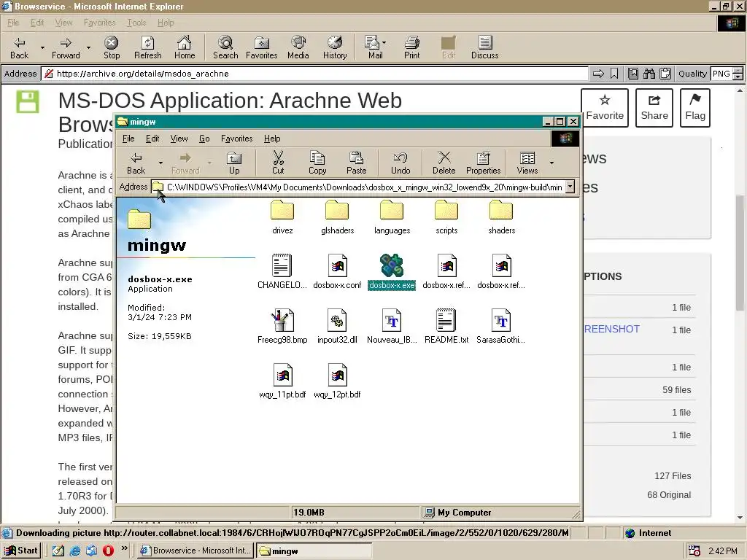Open the Mail dropdown in IE toolbar
The height and width of the screenshot is (560, 747).
point(384,43)
